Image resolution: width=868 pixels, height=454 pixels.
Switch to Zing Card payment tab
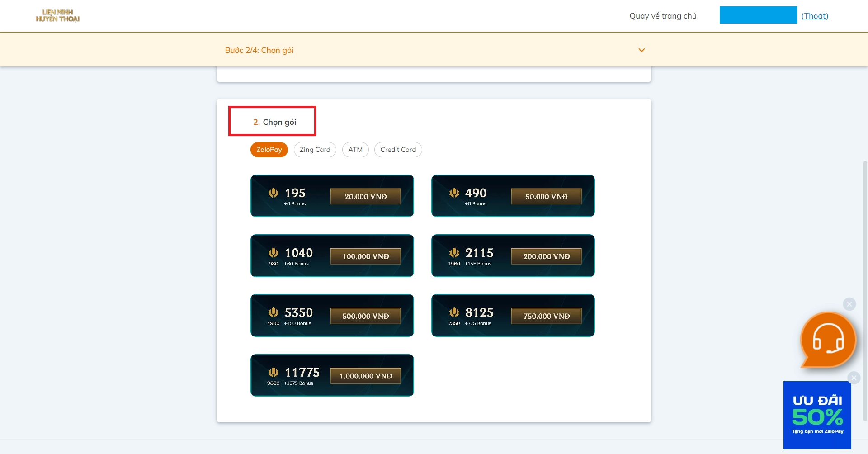315,150
